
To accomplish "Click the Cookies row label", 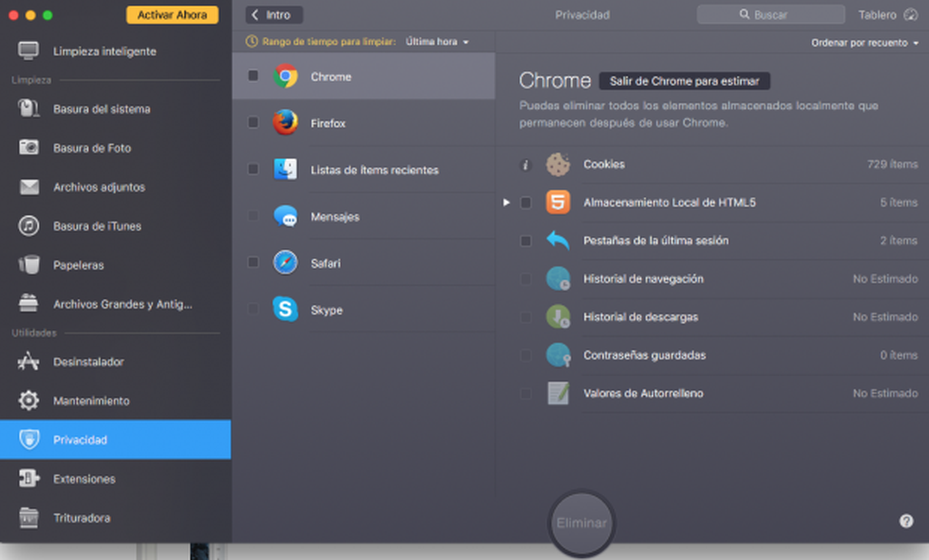I will point(604,164).
